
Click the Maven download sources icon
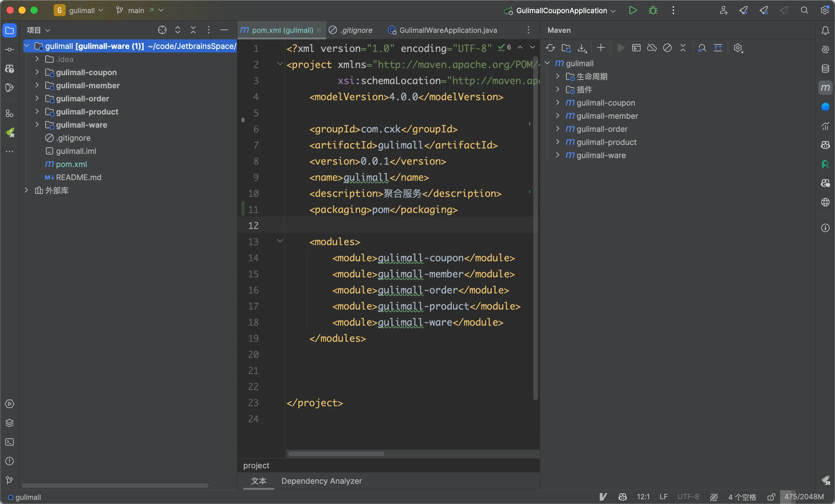coord(582,48)
